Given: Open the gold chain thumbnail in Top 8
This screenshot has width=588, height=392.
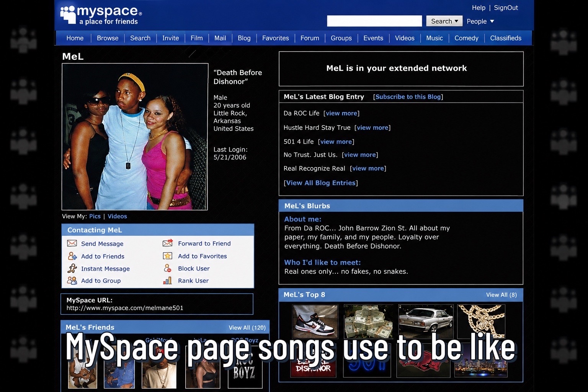Looking at the screenshot, I should [x=481, y=322].
